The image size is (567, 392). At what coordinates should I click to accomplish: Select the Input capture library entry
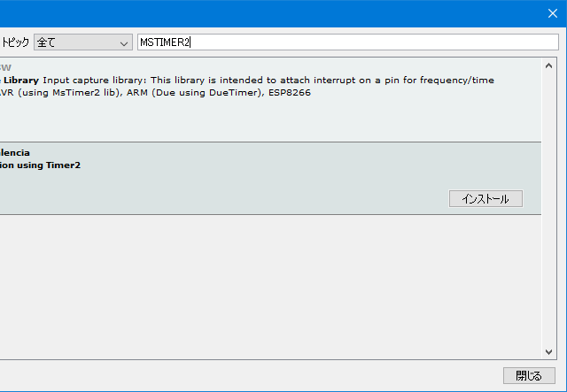click(x=266, y=97)
